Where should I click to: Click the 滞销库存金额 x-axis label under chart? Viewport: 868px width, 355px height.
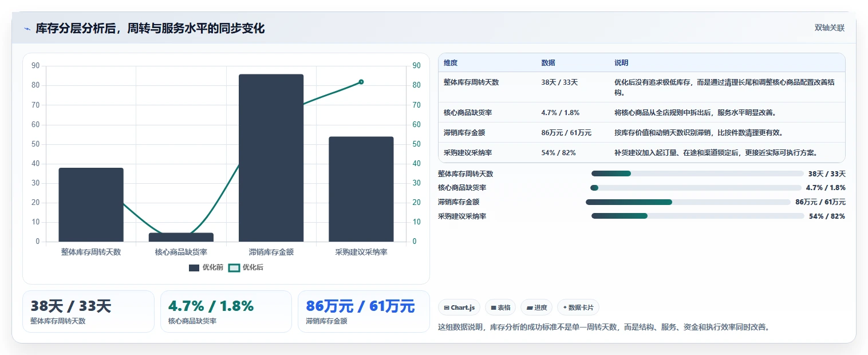point(271,252)
